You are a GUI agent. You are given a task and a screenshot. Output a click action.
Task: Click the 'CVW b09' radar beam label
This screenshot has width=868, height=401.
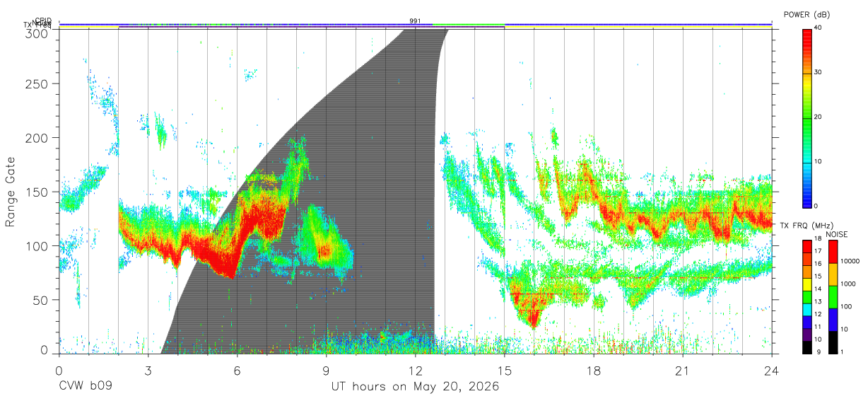(x=86, y=387)
